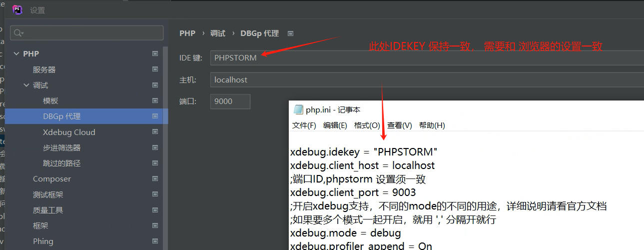644x250 pixels.
Task: Open the 编辑(E) menu in Notepad
Action: tap(335, 125)
